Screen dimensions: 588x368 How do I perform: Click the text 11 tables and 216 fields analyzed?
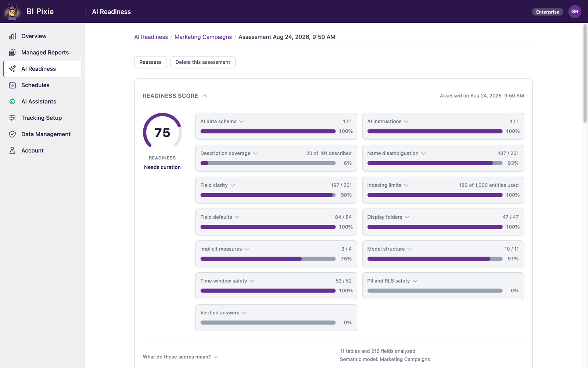[x=377, y=351]
